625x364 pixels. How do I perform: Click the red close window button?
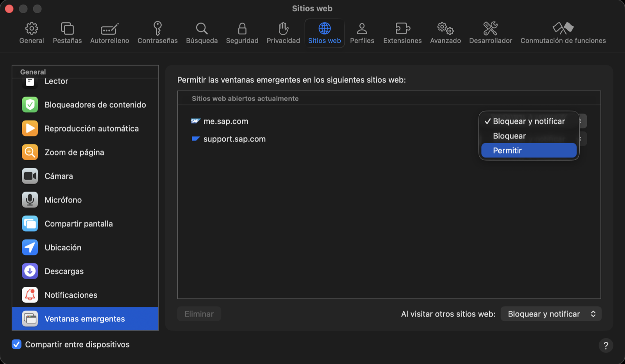(9, 9)
